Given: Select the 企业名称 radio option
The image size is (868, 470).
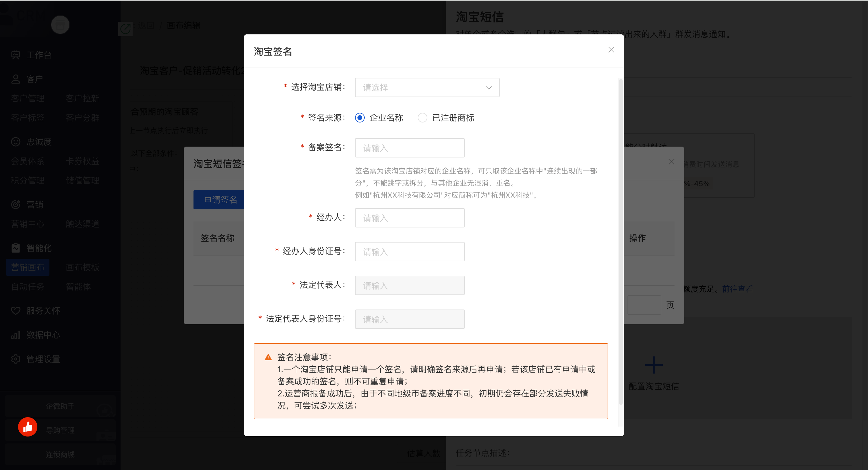Looking at the screenshot, I should [360, 118].
